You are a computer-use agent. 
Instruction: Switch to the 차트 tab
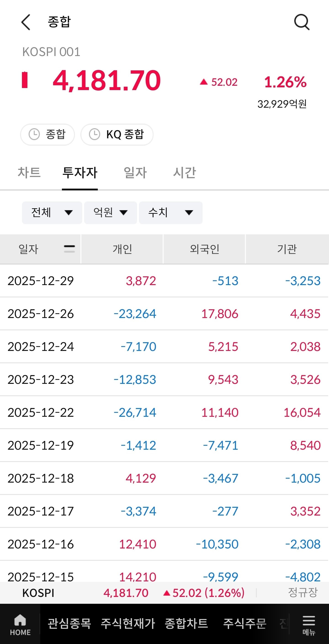click(x=29, y=173)
